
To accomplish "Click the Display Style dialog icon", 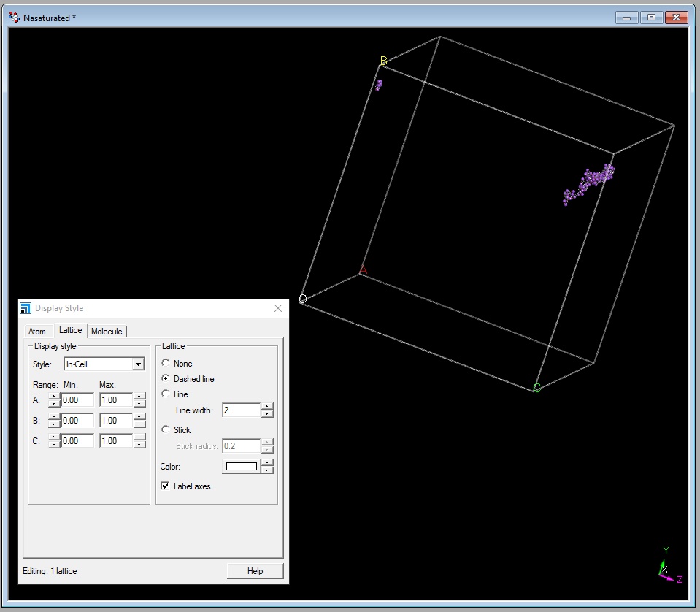I will [x=26, y=308].
